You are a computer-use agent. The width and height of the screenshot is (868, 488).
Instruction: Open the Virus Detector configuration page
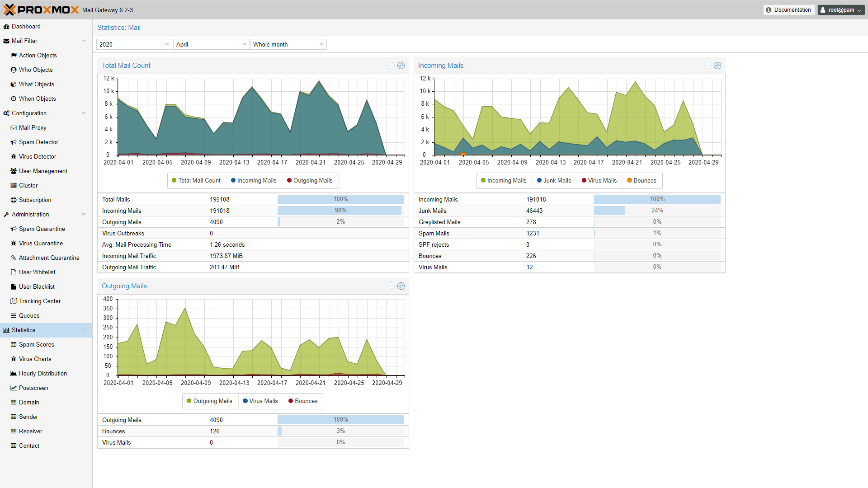[x=38, y=157]
